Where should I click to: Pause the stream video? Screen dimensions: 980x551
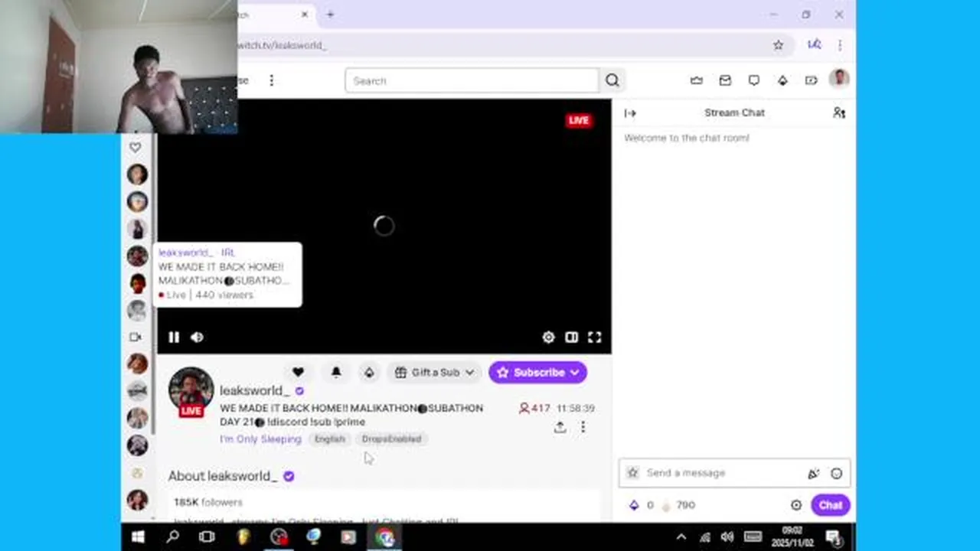click(x=174, y=337)
